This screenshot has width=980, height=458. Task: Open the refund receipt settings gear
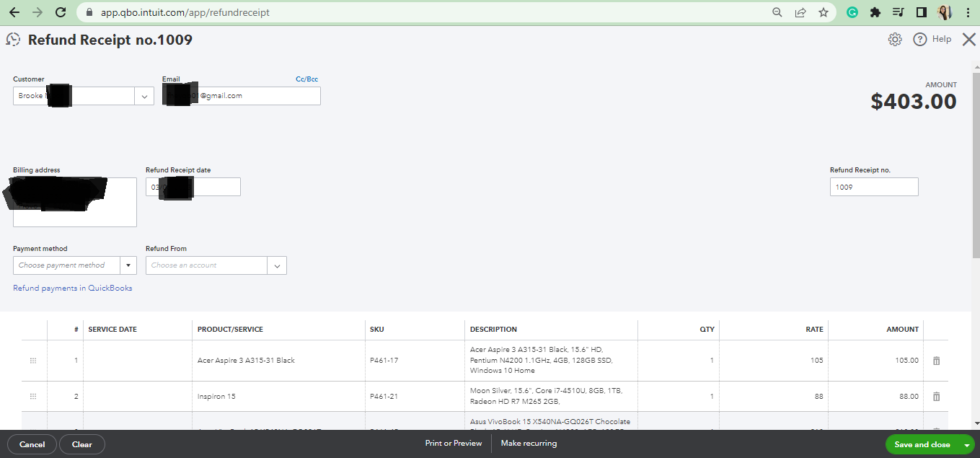point(895,40)
